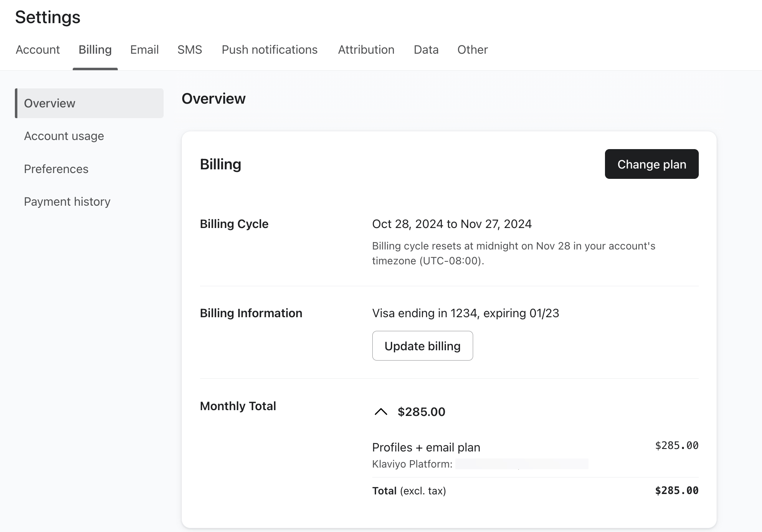Collapse the Monthly Total chevron arrow
Image resolution: width=762 pixels, height=532 pixels.
click(381, 412)
